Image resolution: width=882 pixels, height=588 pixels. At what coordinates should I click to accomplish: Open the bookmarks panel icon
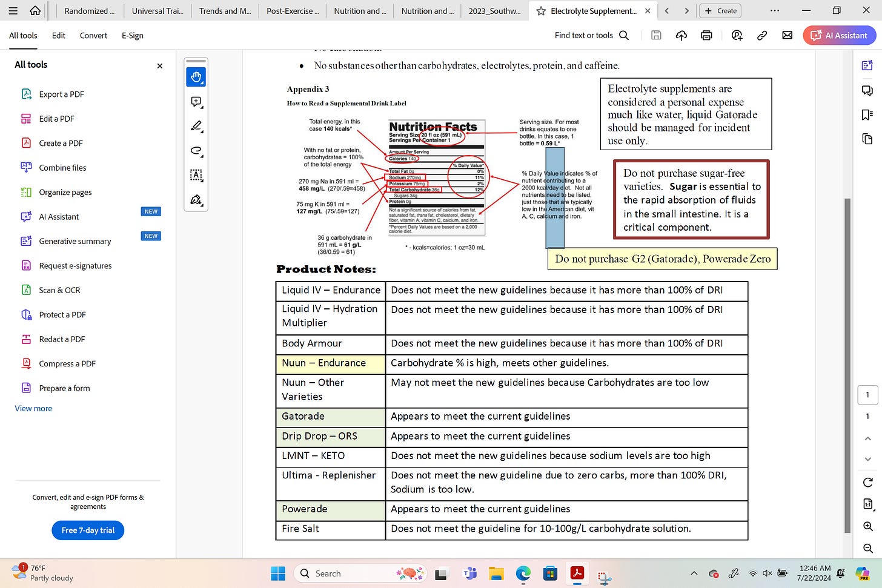[x=867, y=115]
